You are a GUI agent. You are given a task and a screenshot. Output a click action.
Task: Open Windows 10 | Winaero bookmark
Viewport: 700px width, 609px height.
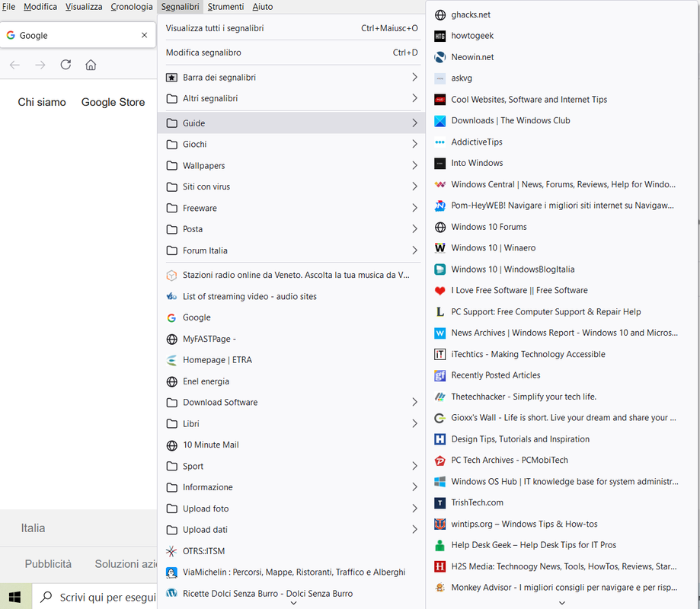click(561, 247)
